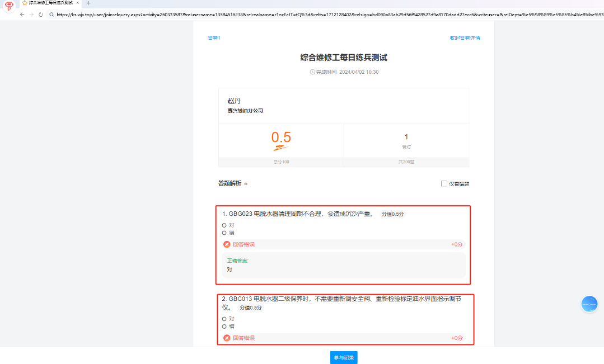604x364 pixels.
Task: Select 对 option for question 2
Action: 224,319
